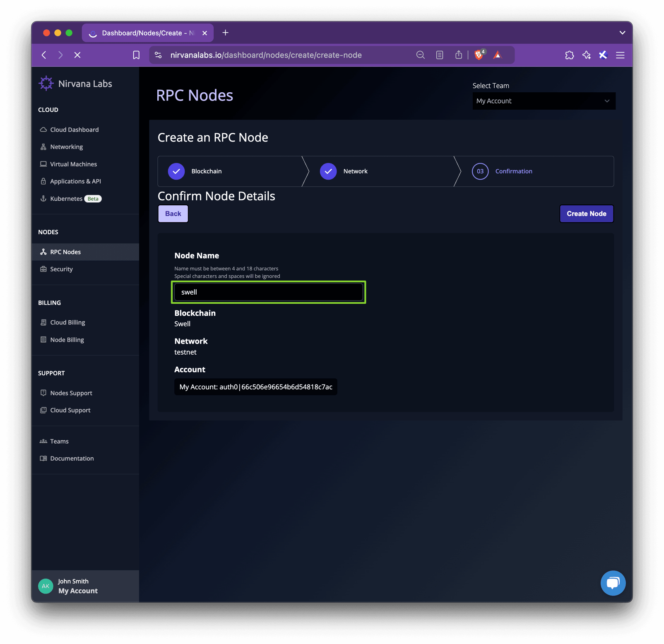
Task: Click the Security sidebar icon
Action: 43,269
